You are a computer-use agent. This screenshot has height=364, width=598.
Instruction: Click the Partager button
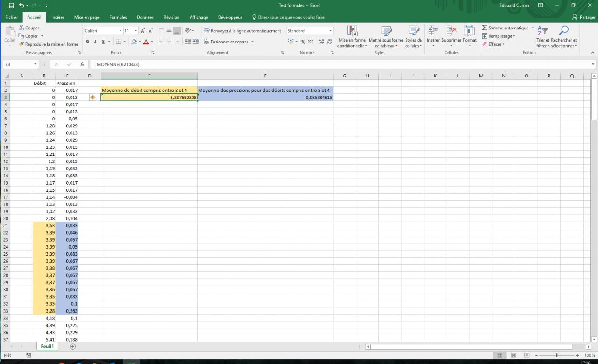[584, 17]
